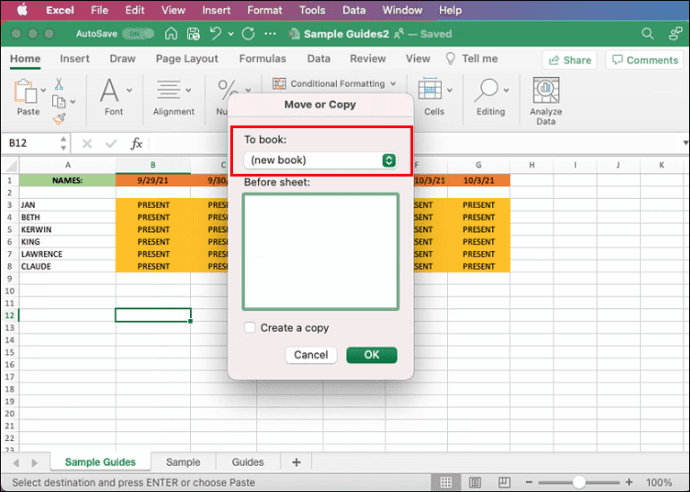The image size is (690, 492).
Task: Click the Paste clipboard icon
Action: 25,91
